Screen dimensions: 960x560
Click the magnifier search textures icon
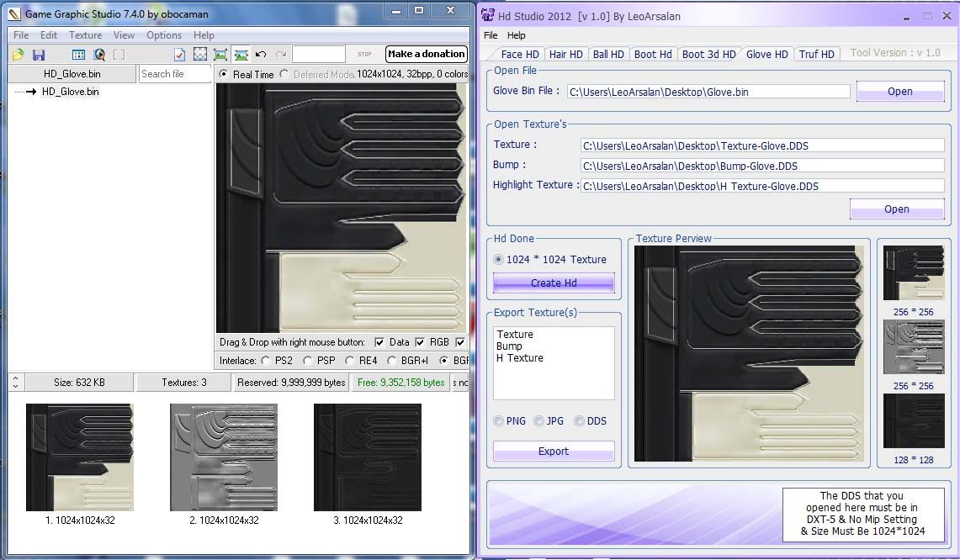pyautogui.click(x=99, y=55)
